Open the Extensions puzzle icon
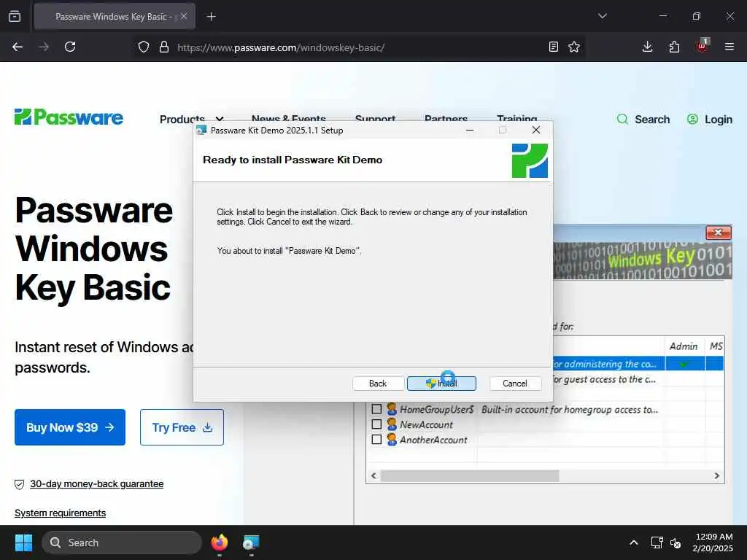Image resolution: width=747 pixels, height=560 pixels. (674, 47)
